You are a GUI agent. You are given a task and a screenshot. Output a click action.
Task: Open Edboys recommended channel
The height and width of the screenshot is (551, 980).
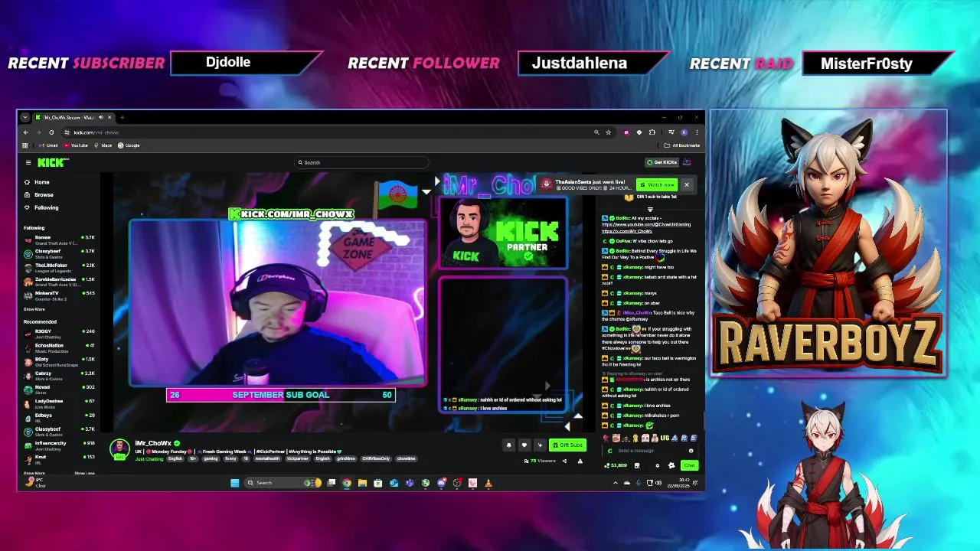[59, 417]
